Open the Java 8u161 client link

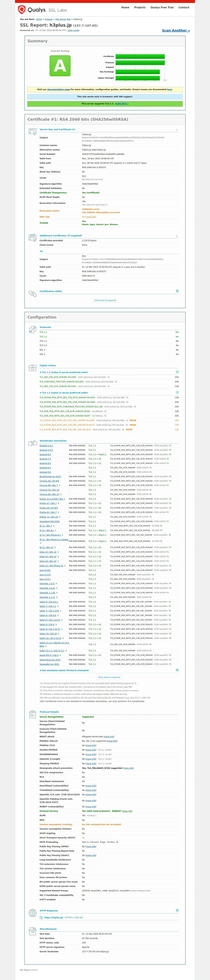click(45, 570)
